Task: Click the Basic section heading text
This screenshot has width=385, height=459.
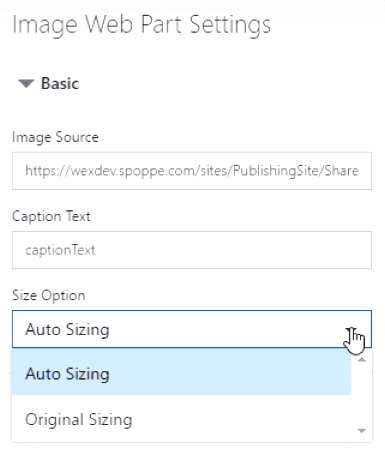Action: pos(60,83)
